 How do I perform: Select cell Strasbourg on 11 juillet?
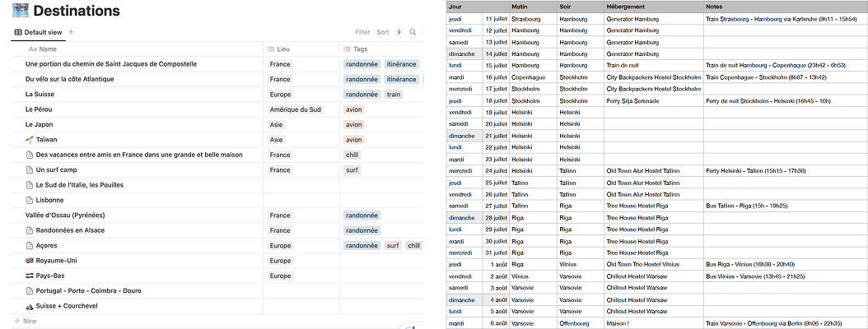tap(533, 19)
